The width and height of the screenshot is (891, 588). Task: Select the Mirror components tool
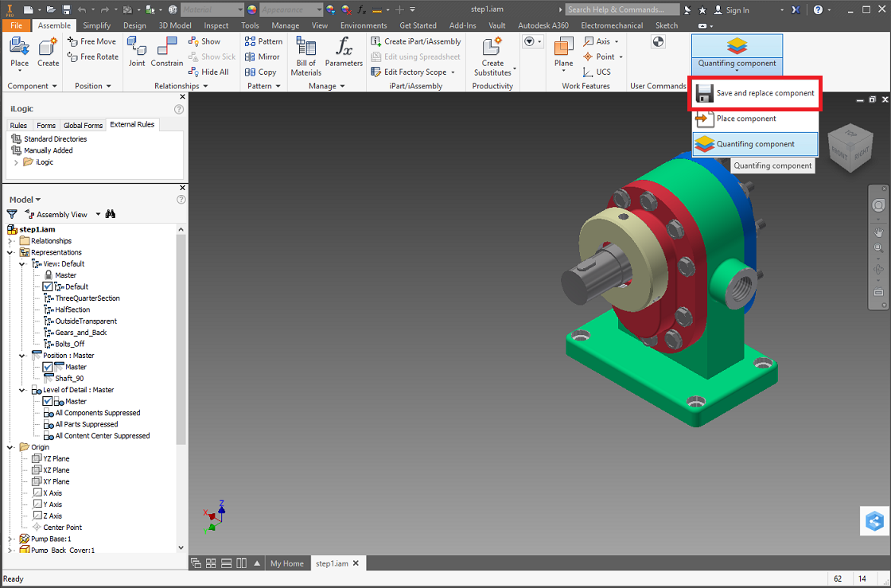pos(262,56)
